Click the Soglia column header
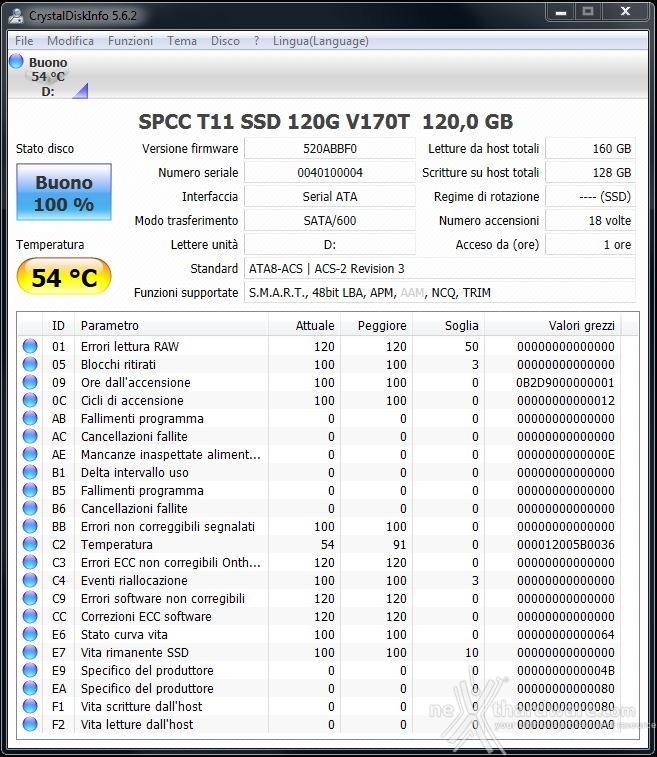Screen dimensions: 657x757 (448, 326)
